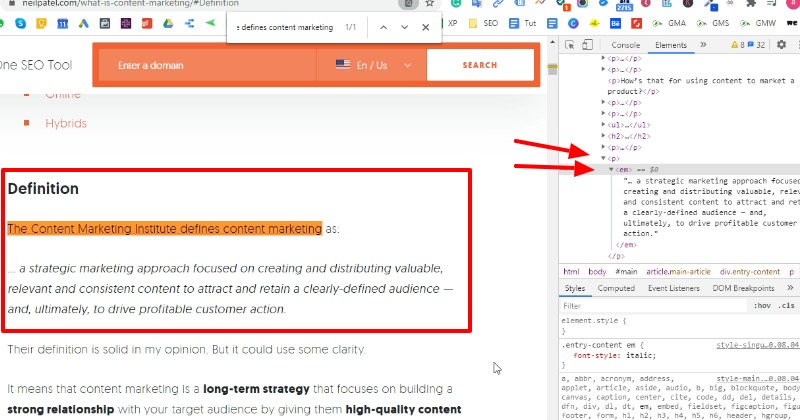Viewport: 800px width, 420px height.
Task: Open the DOM Breakpoints tab
Action: 743,288
